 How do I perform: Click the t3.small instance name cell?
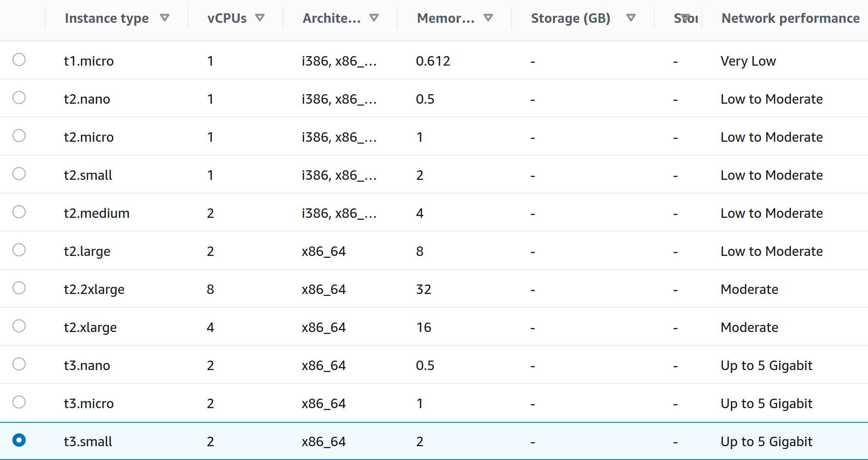88,441
